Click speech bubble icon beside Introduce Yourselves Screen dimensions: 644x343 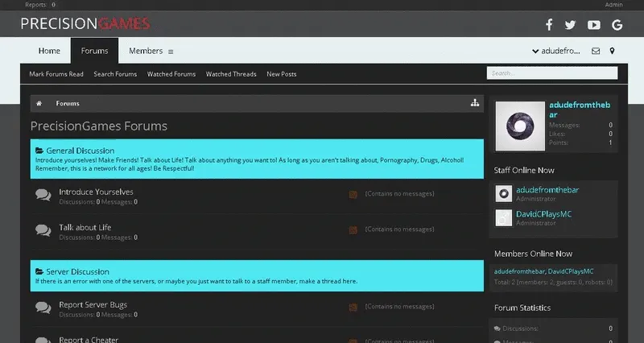coord(43,195)
